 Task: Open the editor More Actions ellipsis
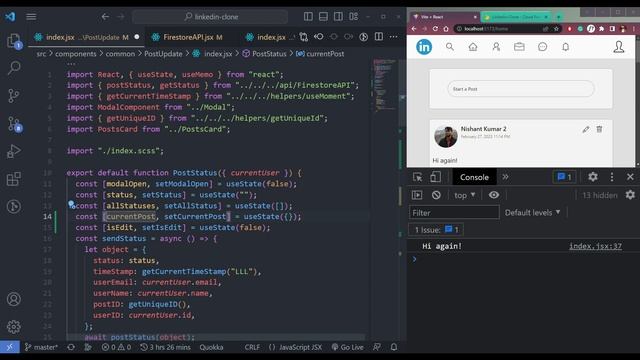(393, 37)
